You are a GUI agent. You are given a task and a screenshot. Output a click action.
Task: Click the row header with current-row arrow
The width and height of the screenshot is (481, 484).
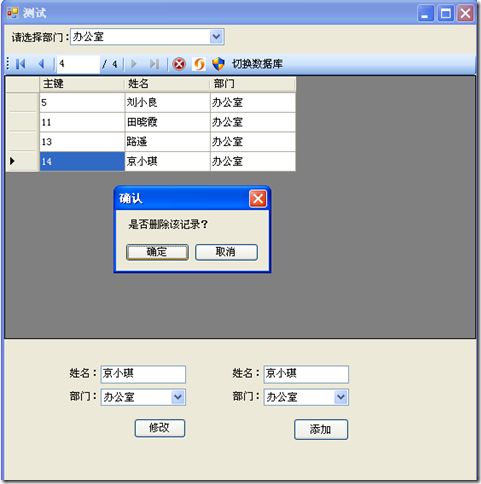point(22,162)
